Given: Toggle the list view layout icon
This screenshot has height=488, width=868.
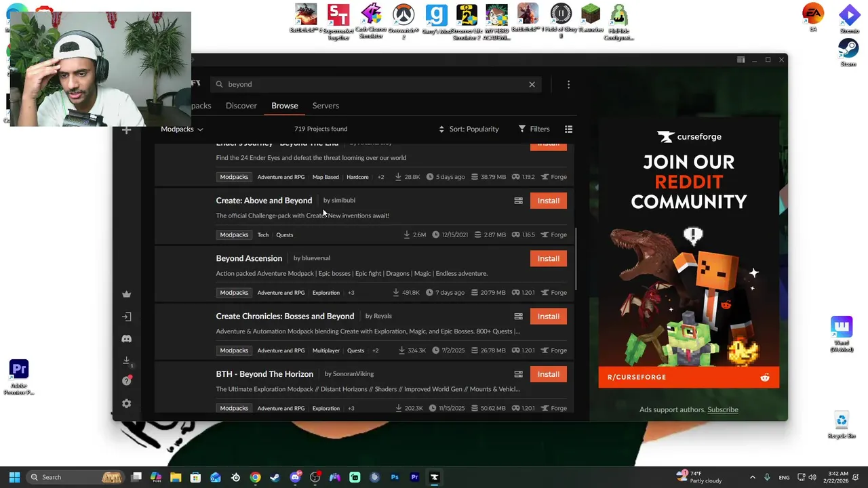Looking at the screenshot, I should 568,129.
